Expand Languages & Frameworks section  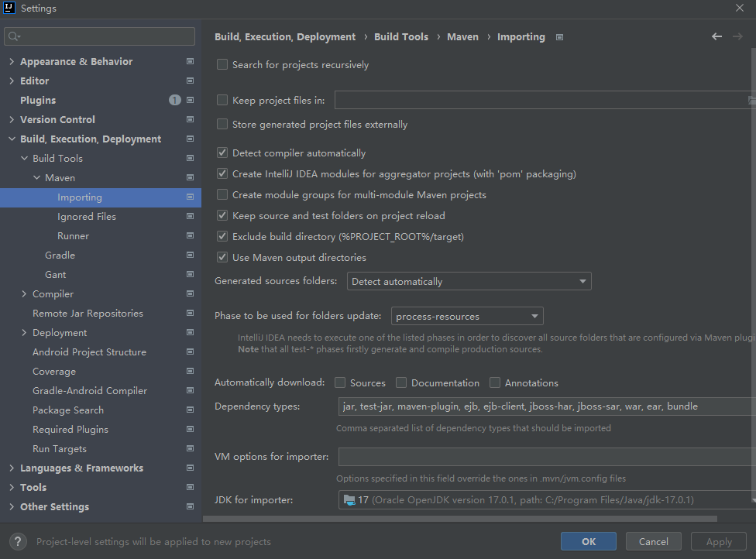pos(12,468)
